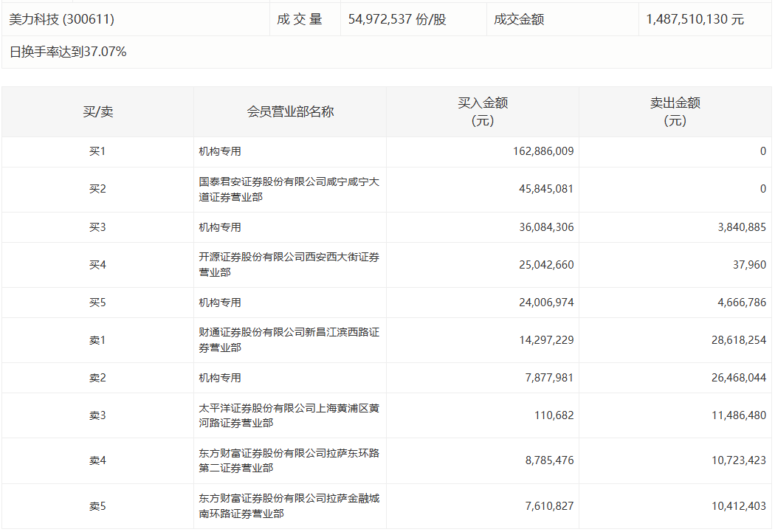
Task: Click 机构专用 in the 卖2 row
Action: 220,378
